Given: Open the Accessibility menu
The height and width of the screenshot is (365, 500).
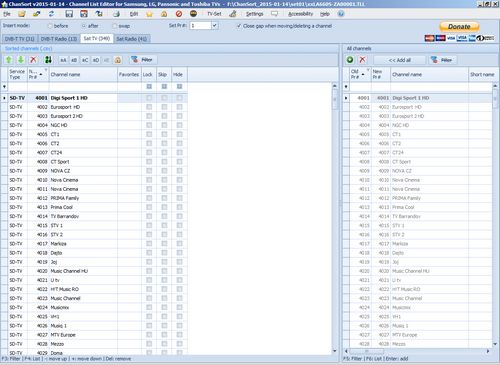Looking at the screenshot, I should click(x=300, y=14).
